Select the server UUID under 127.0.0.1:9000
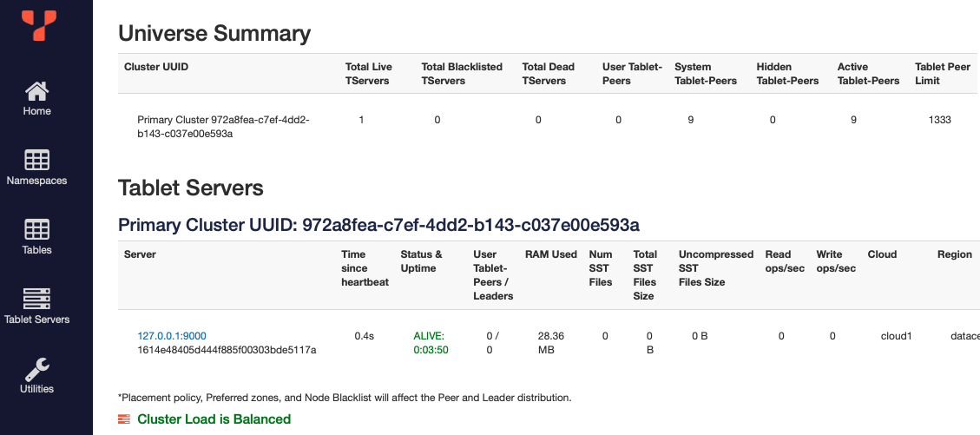980x435 pixels. (x=227, y=350)
